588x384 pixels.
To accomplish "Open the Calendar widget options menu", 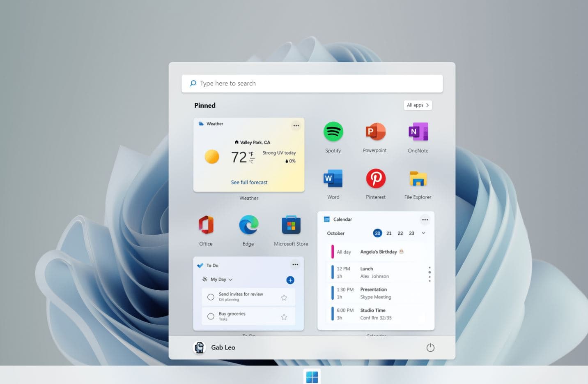I will [x=425, y=220].
